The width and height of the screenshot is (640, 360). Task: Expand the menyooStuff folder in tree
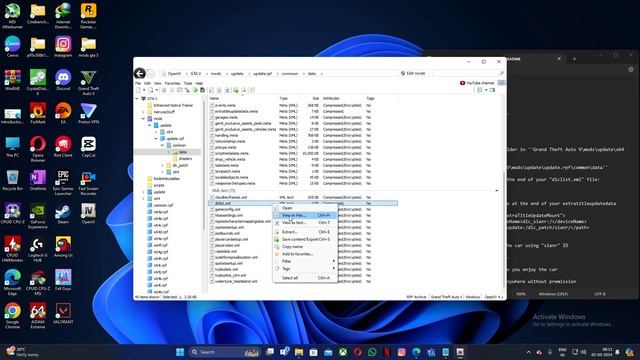point(144,112)
